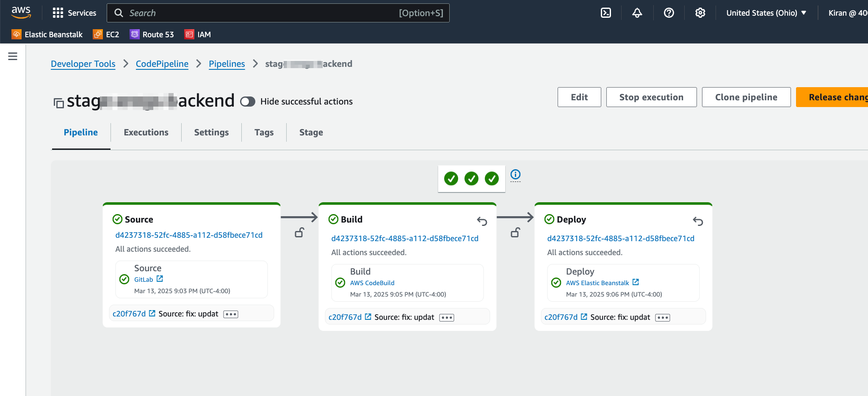The height and width of the screenshot is (396, 868).
Task: Expand commit message ellipsis in Build stage
Action: (x=447, y=317)
